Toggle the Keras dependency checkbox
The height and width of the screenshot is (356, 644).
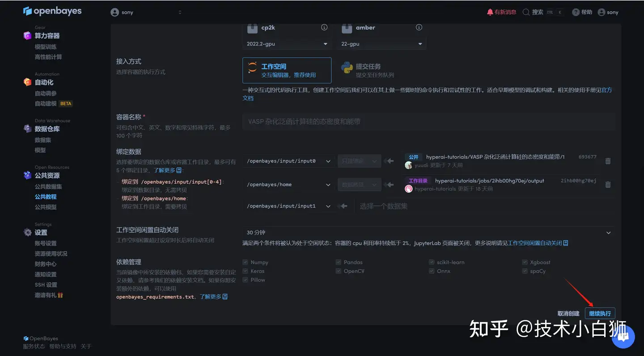click(x=245, y=271)
